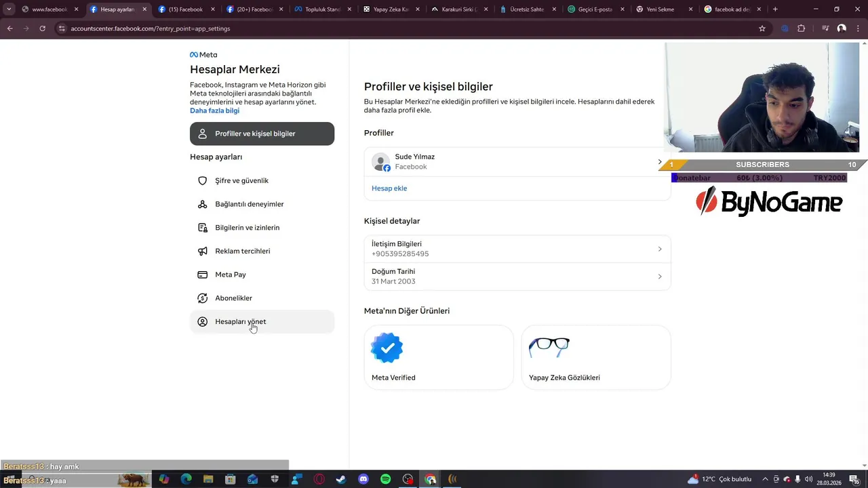Open the tab search dropdown
The height and width of the screenshot is (488, 868).
[9, 9]
